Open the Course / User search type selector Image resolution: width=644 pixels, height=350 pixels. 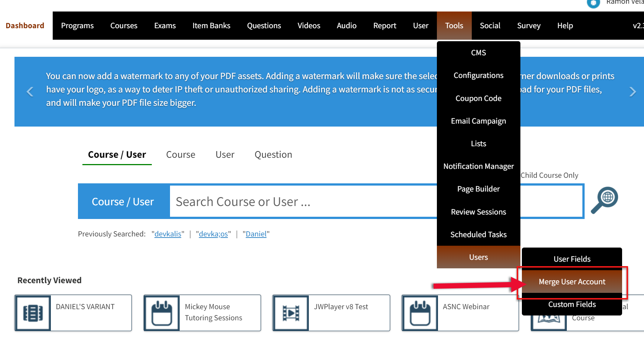[x=123, y=201]
